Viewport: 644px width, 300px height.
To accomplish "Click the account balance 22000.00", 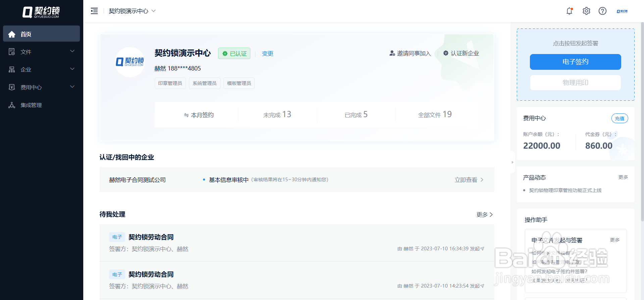I will click(x=542, y=146).
